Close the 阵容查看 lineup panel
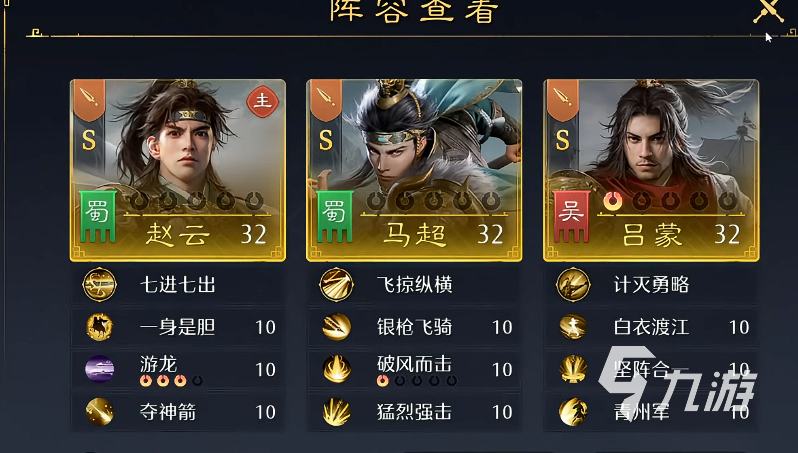This screenshot has width=798, height=453. (769, 10)
